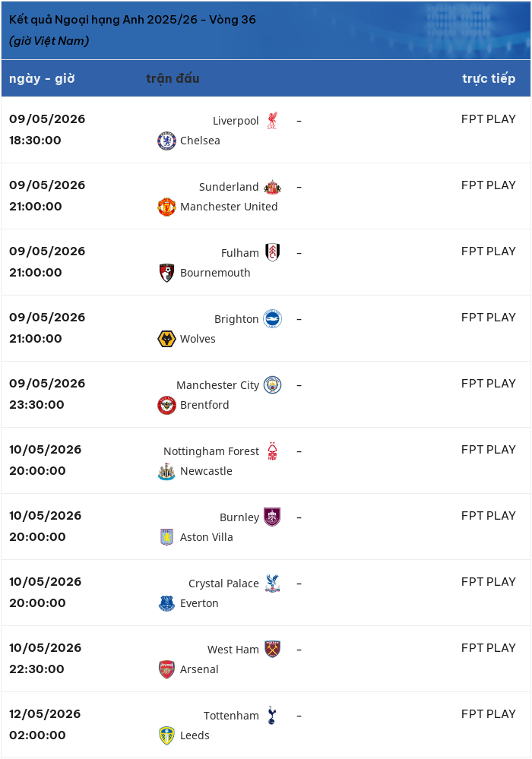Click the Arsenal club badge

[166, 669]
